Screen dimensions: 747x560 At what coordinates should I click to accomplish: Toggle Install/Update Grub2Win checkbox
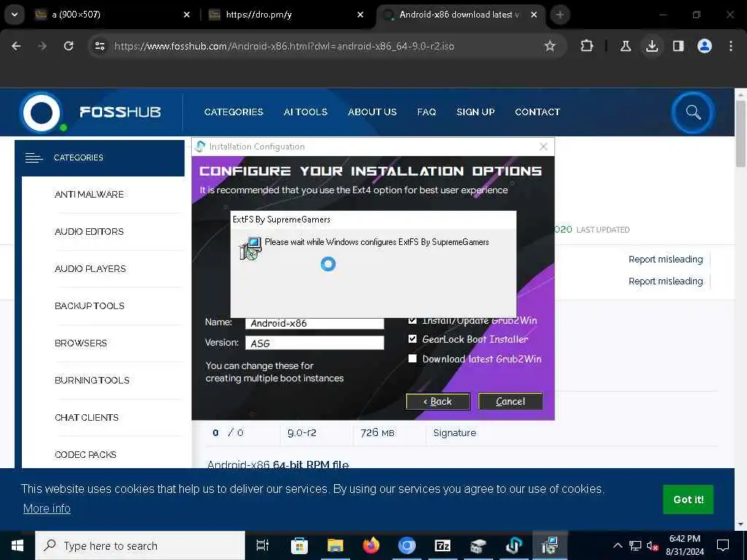pos(413,320)
